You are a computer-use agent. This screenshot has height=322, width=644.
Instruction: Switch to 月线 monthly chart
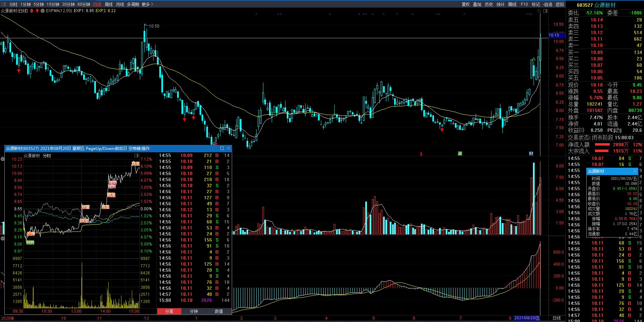point(120,4)
